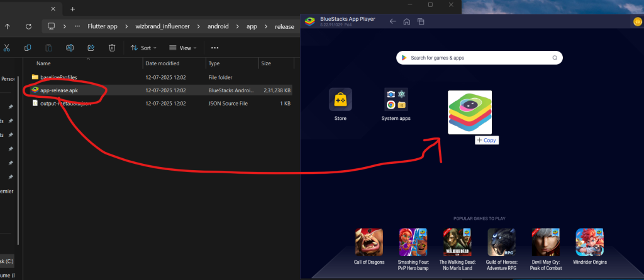Refresh the File Explorer folder view
The width and height of the screenshot is (644, 280).
[x=28, y=26]
